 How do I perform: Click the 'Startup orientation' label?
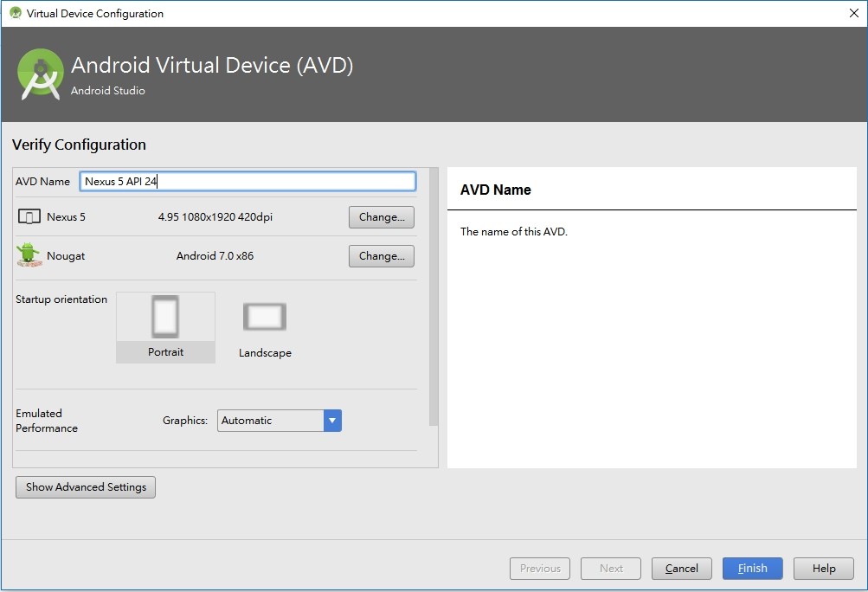(x=61, y=299)
